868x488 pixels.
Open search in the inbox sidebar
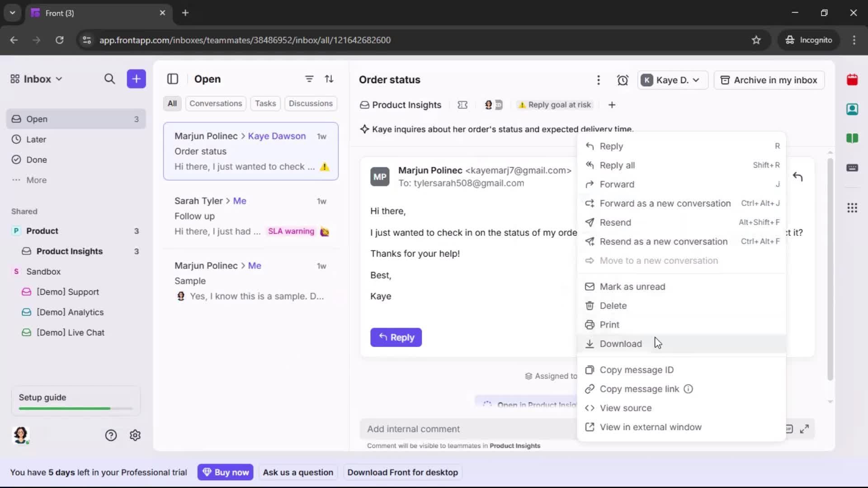pos(110,79)
